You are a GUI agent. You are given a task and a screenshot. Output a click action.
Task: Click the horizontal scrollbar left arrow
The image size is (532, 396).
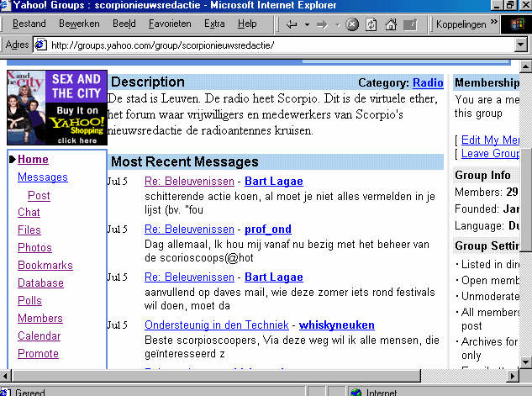5,376
